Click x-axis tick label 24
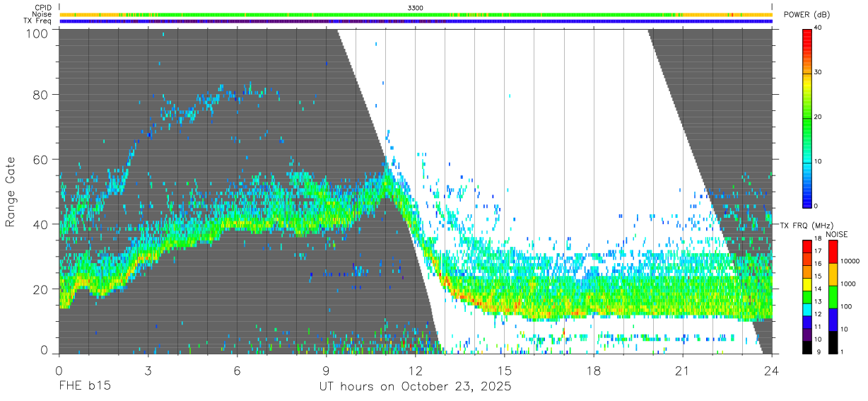The width and height of the screenshot is (868, 401). 771,370
